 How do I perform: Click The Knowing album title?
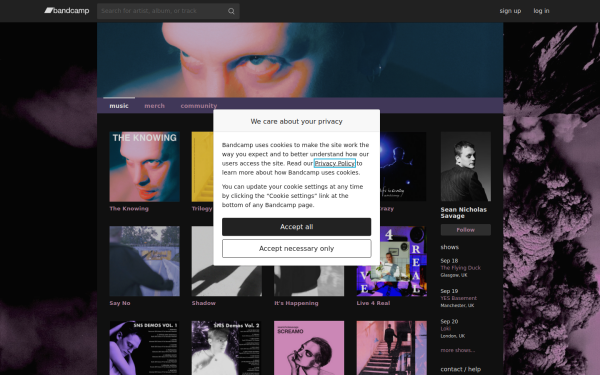129,209
